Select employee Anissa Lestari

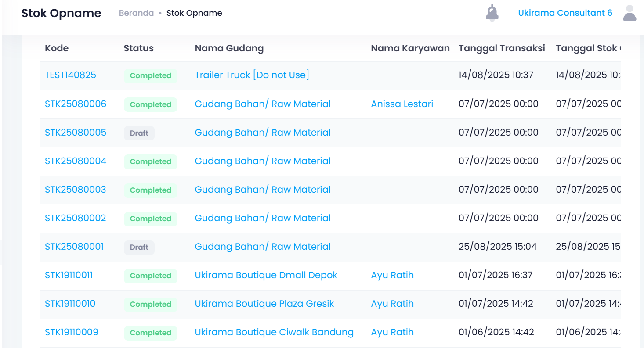tap(402, 104)
